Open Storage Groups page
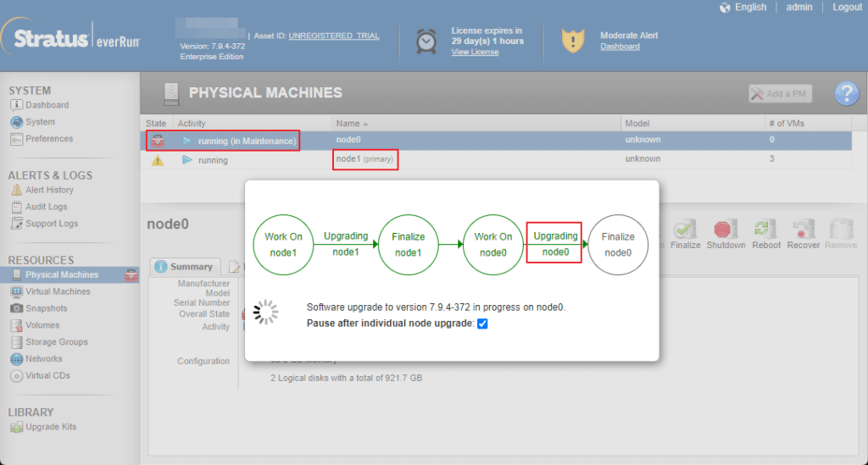The image size is (868, 465). (x=57, y=341)
